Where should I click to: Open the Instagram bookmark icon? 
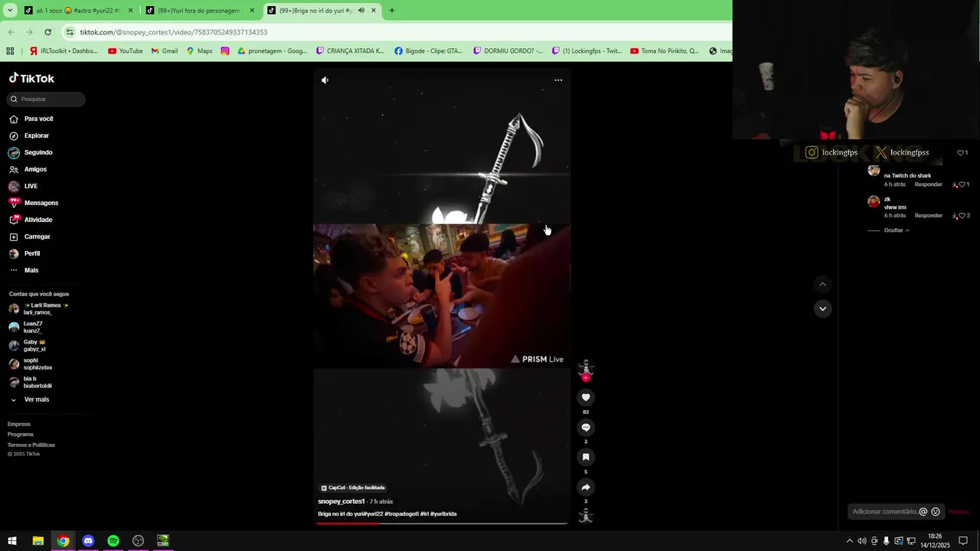coord(225,51)
